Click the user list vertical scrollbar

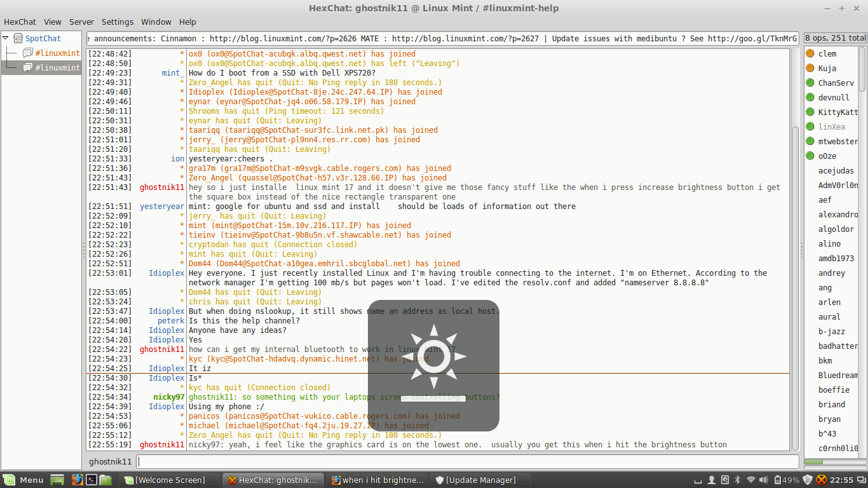click(x=862, y=70)
